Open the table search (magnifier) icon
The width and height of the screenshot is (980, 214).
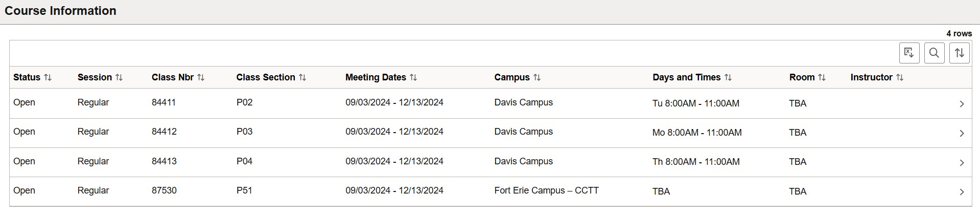934,53
